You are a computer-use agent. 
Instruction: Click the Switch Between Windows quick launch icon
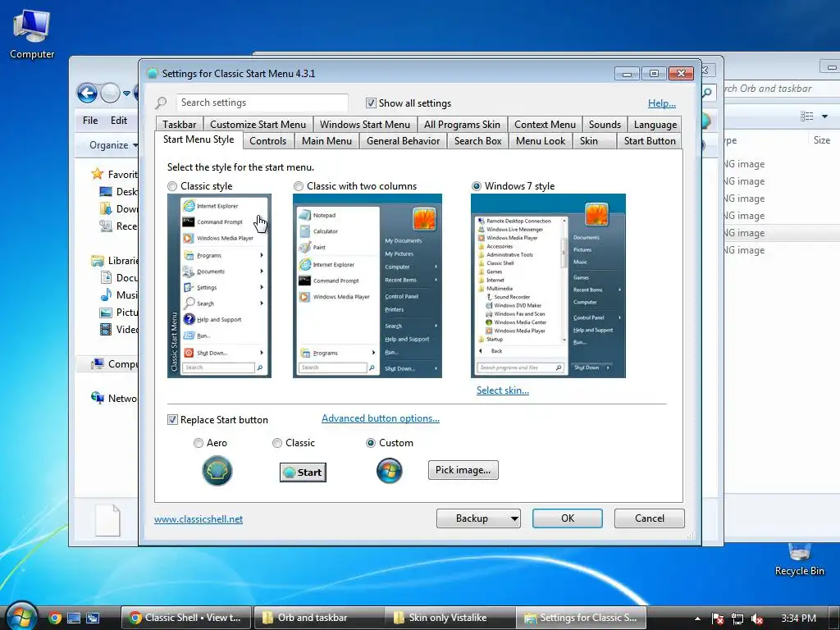click(x=93, y=618)
